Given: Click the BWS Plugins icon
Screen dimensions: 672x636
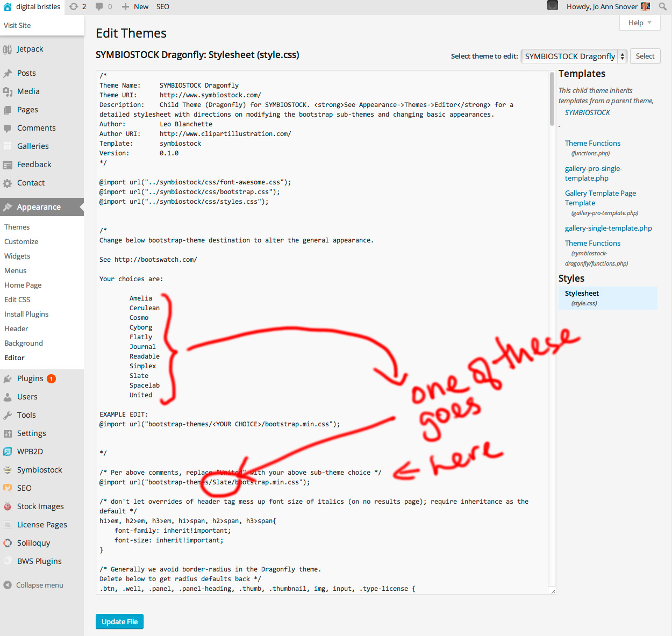Looking at the screenshot, I should point(8,561).
